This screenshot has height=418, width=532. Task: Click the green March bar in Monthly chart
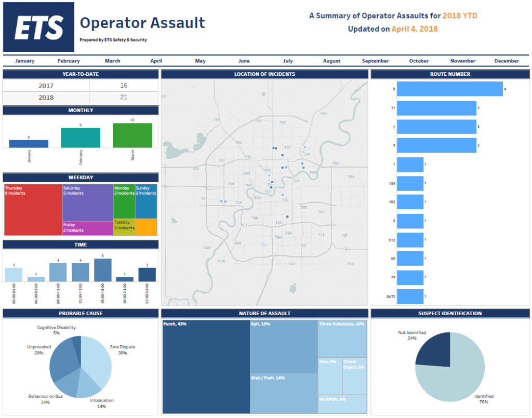point(132,136)
